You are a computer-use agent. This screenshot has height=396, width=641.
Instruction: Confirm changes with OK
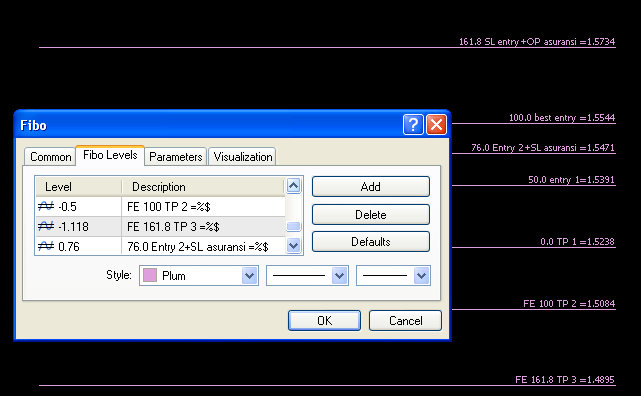[x=325, y=320]
